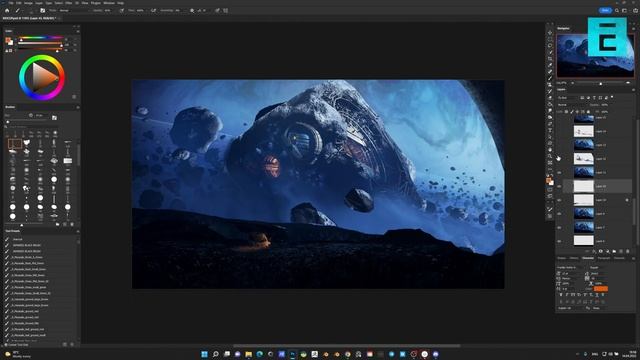Click the symmetry paint options icon
640x360 pixels.
click(226, 11)
